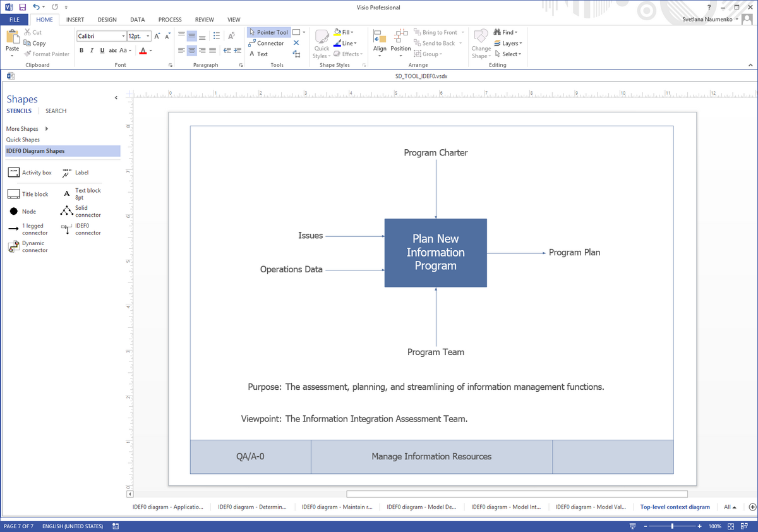The width and height of the screenshot is (758, 532).
Task: Toggle justify text alignment
Action: click(x=212, y=51)
